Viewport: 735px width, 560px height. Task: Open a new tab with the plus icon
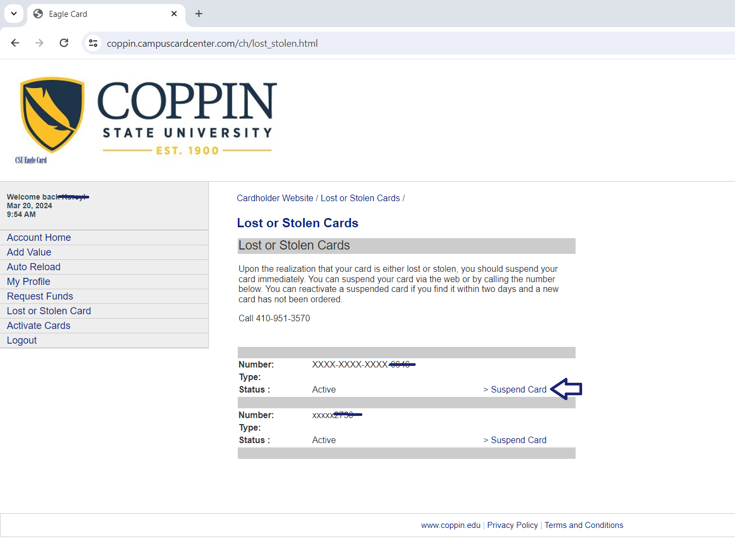[x=199, y=14]
